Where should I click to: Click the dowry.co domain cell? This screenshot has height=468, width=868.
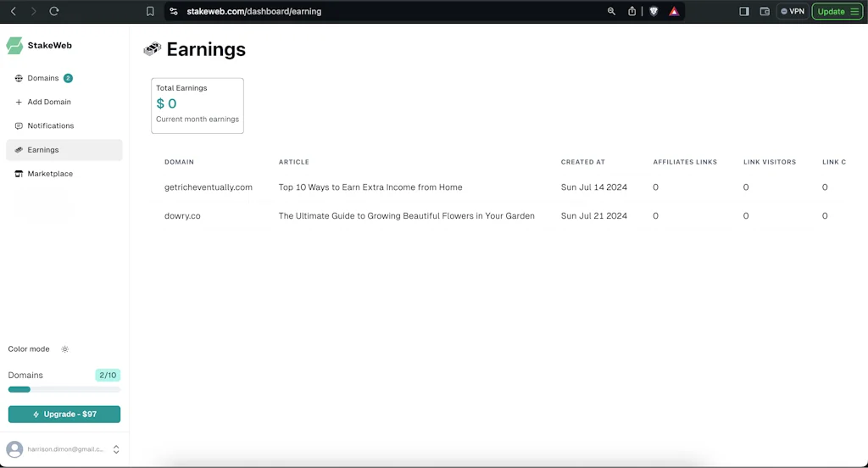(182, 216)
